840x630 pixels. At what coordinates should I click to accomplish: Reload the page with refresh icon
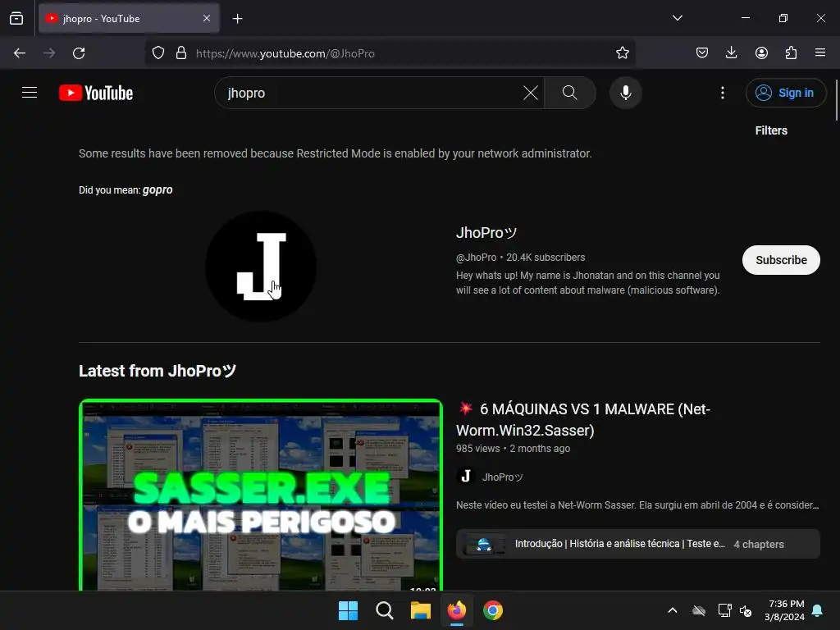(x=79, y=53)
